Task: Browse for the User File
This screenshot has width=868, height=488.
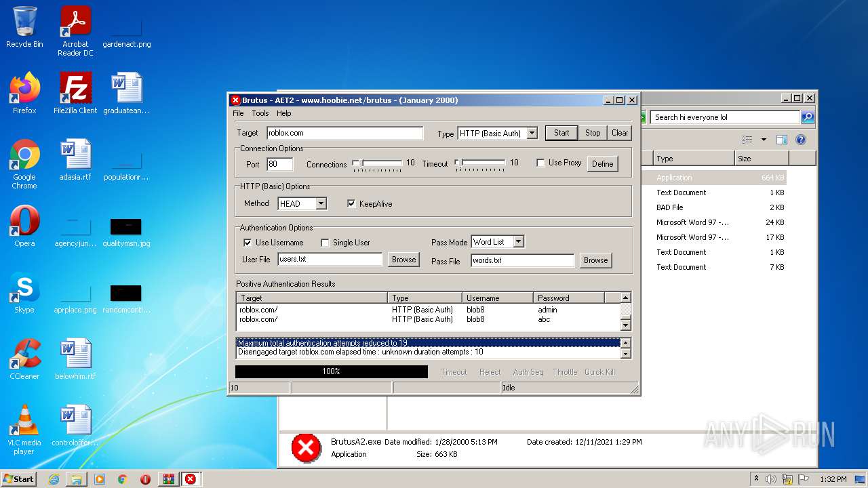Action: (x=403, y=260)
